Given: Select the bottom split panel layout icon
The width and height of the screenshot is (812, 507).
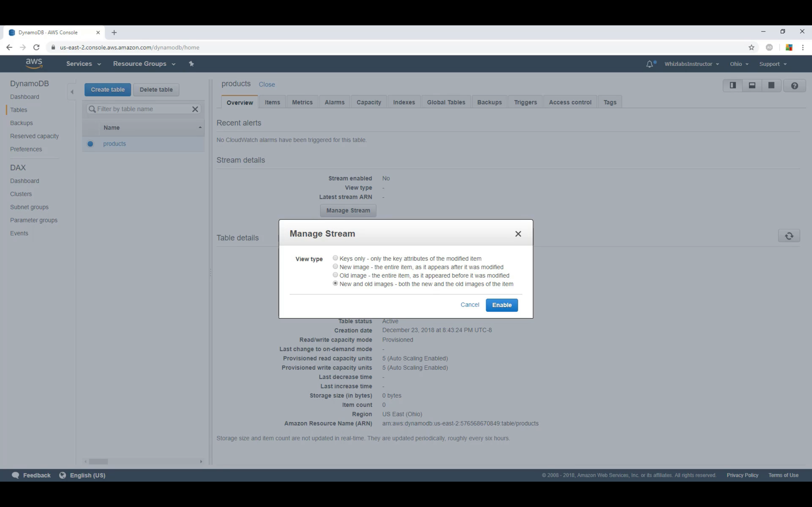Looking at the screenshot, I should pyautogui.click(x=752, y=86).
